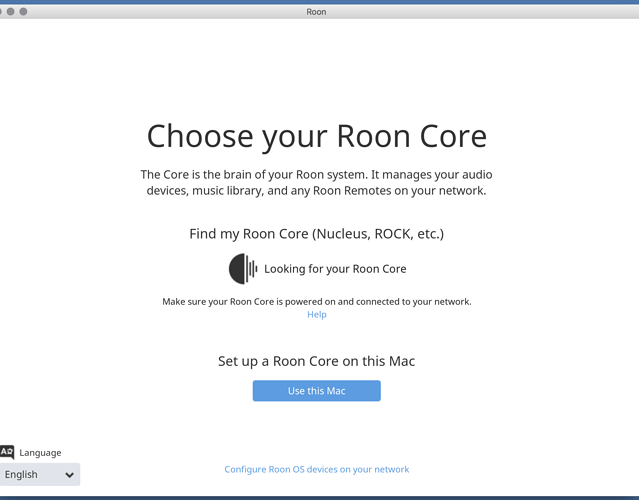Click the Roon window title
Viewport: 639px width, 500px height.
click(316, 12)
